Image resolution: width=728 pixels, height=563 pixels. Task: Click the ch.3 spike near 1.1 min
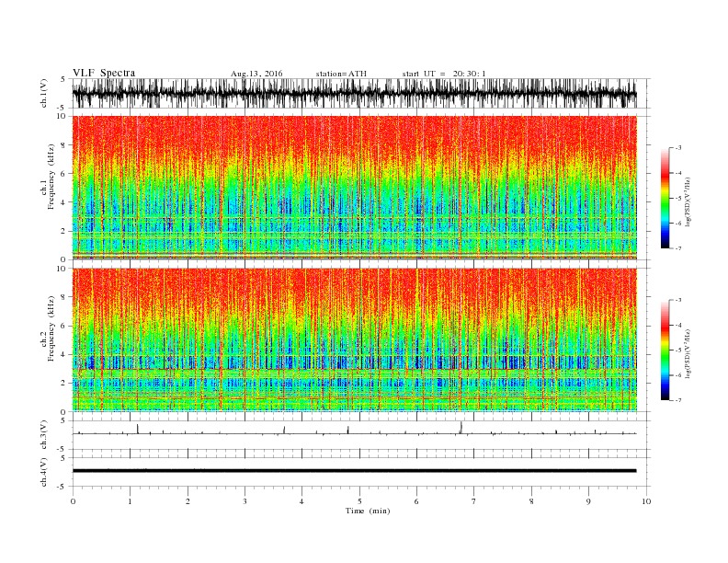pyautogui.click(x=138, y=429)
